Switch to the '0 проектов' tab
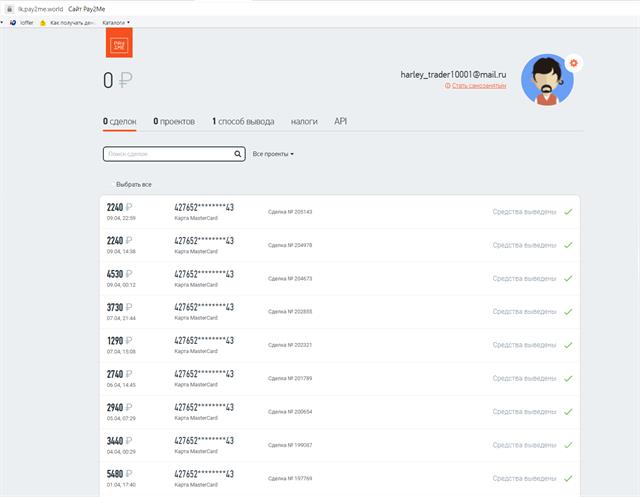Screen dimensions: 640x497 pyautogui.click(x=174, y=121)
